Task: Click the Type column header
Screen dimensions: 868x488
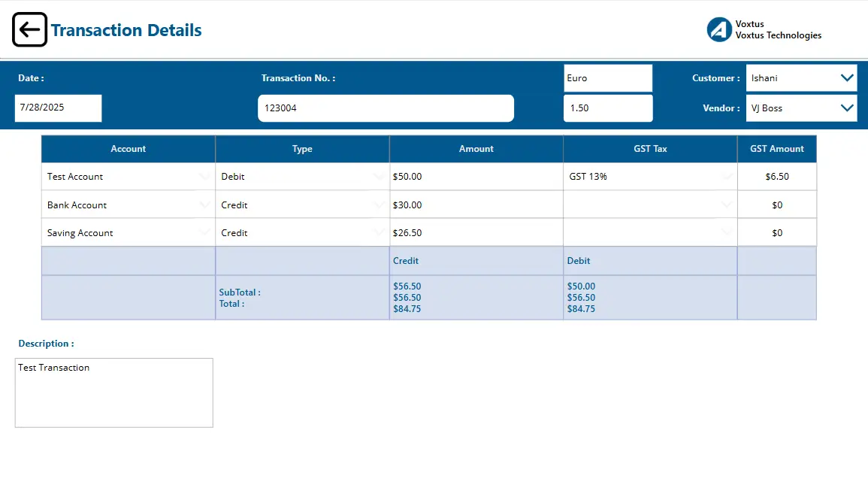Action: pyautogui.click(x=302, y=149)
